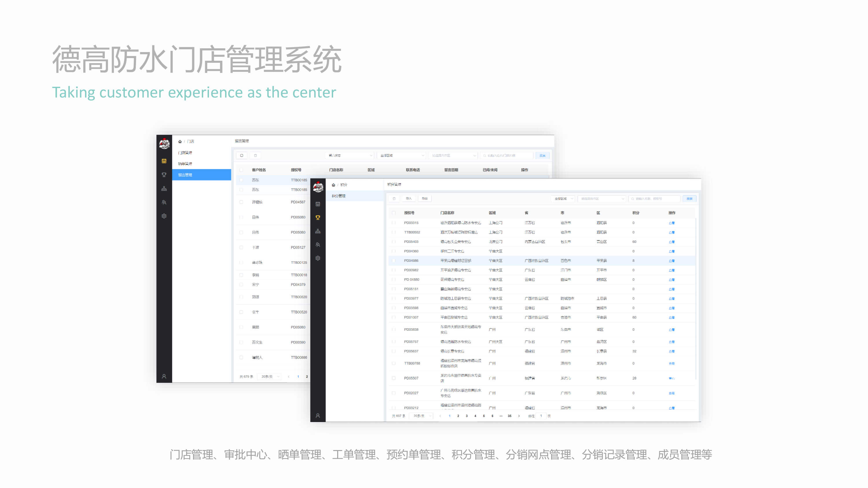Open the 全部区域 dropdown in the 留言管理 toolbar

pos(401,156)
